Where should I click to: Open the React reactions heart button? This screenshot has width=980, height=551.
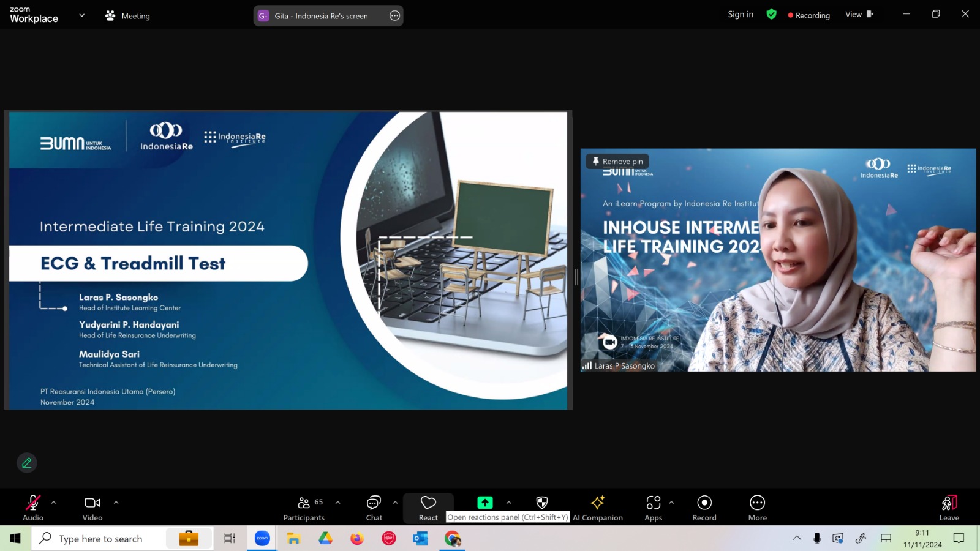[428, 508]
